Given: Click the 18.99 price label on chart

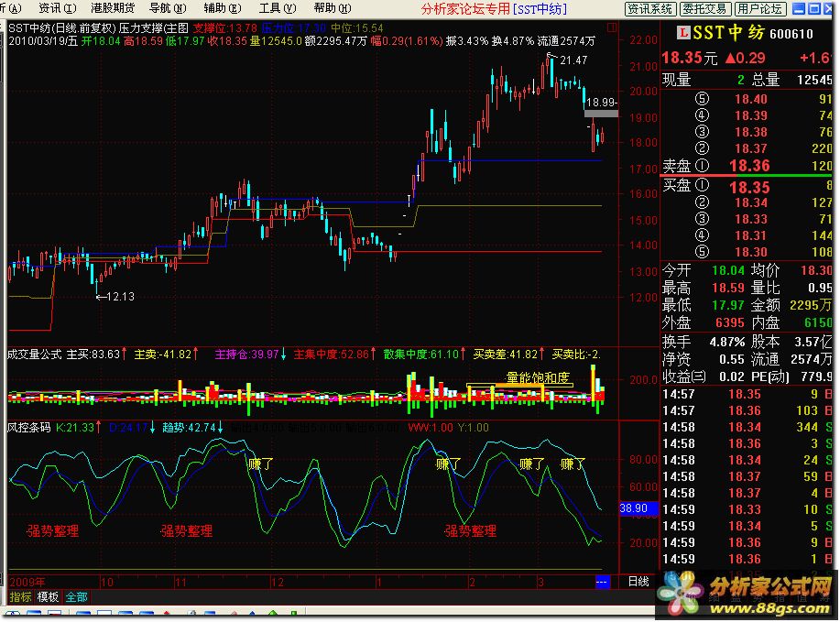Looking at the screenshot, I should [601, 103].
